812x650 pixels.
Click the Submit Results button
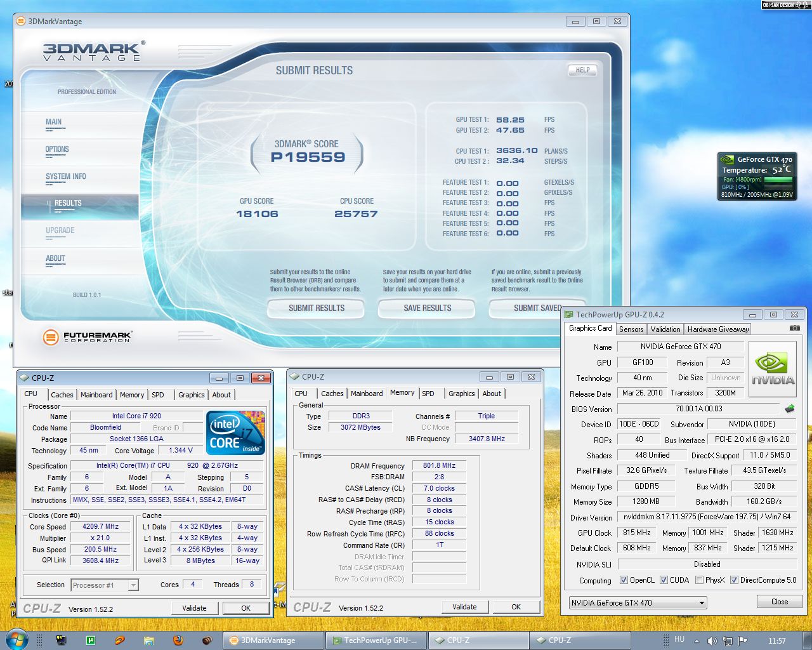pyautogui.click(x=317, y=308)
